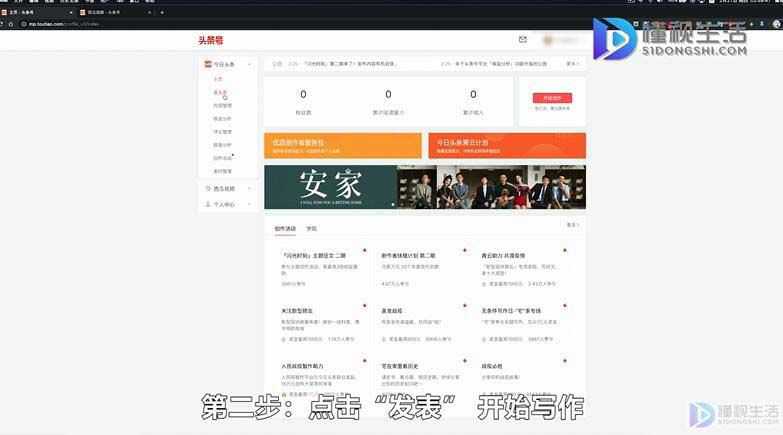Select the 创作活动 tab
Image resolution: width=783 pixels, height=435 pixels.
[x=285, y=229]
